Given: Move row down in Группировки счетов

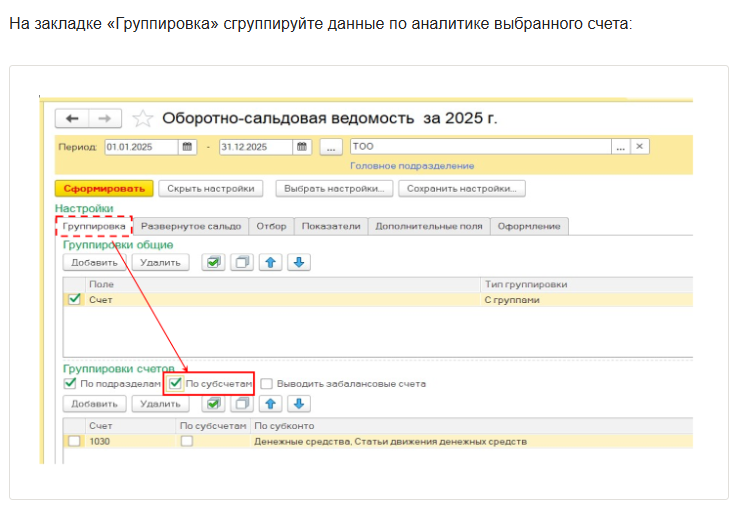Looking at the screenshot, I should point(299,403).
